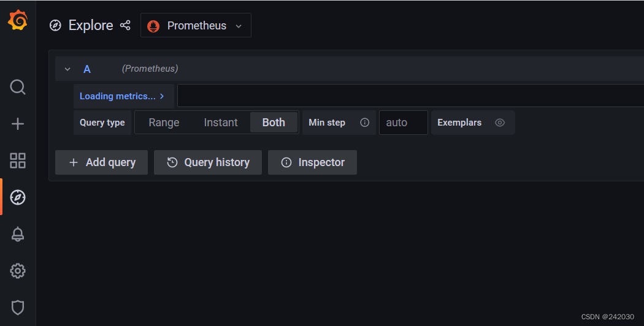Image resolution: width=644 pixels, height=326 pixels.
Task: Open the Server Admin shield icon
Action: (x=18, y=307)
